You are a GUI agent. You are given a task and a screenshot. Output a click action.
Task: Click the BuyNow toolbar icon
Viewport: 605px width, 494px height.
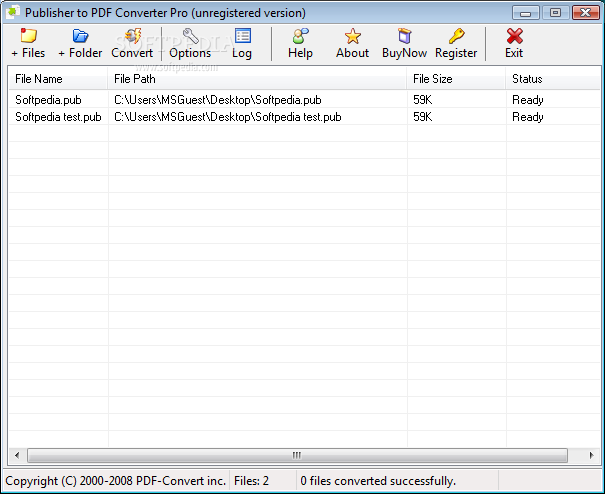click(404, 36)
